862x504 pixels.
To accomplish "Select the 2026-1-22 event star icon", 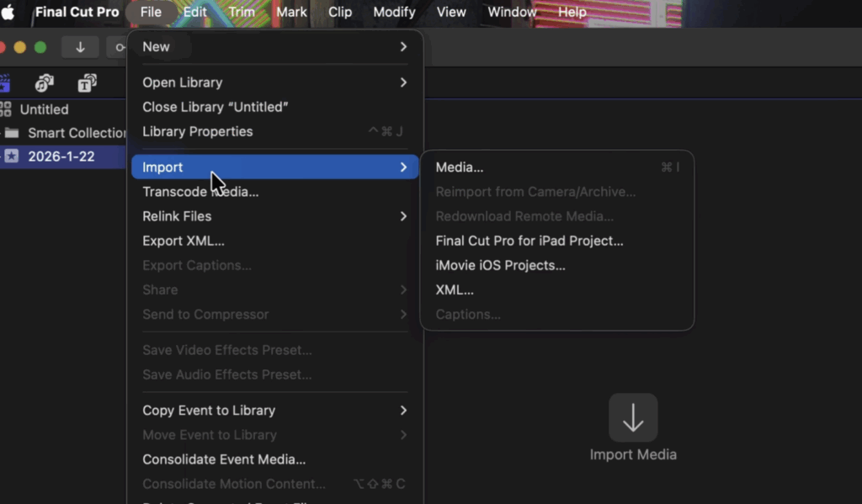I will point(11,157).
